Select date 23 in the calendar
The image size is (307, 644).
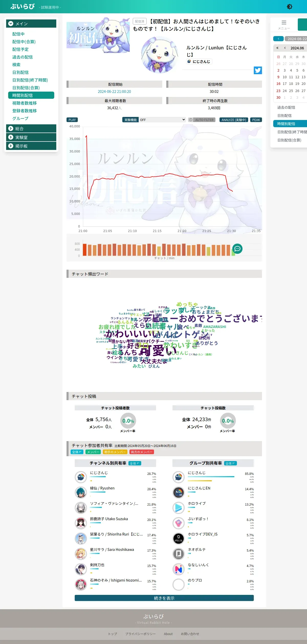tap(278, 91)
